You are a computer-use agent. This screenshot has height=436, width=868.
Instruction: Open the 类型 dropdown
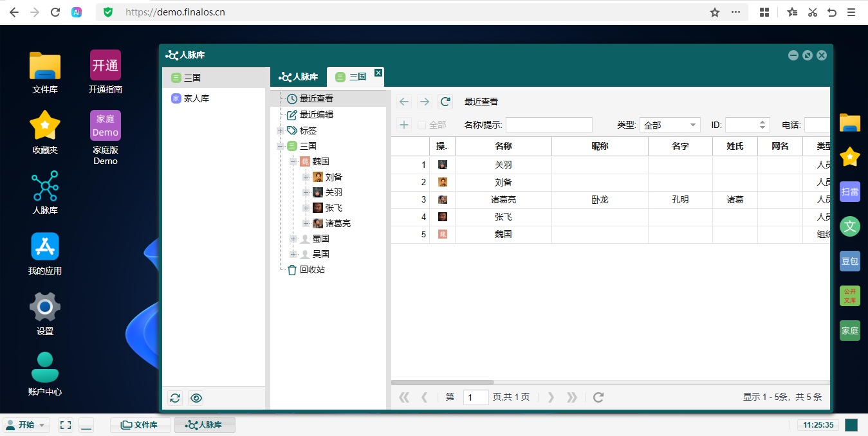(x=670, y=125)
